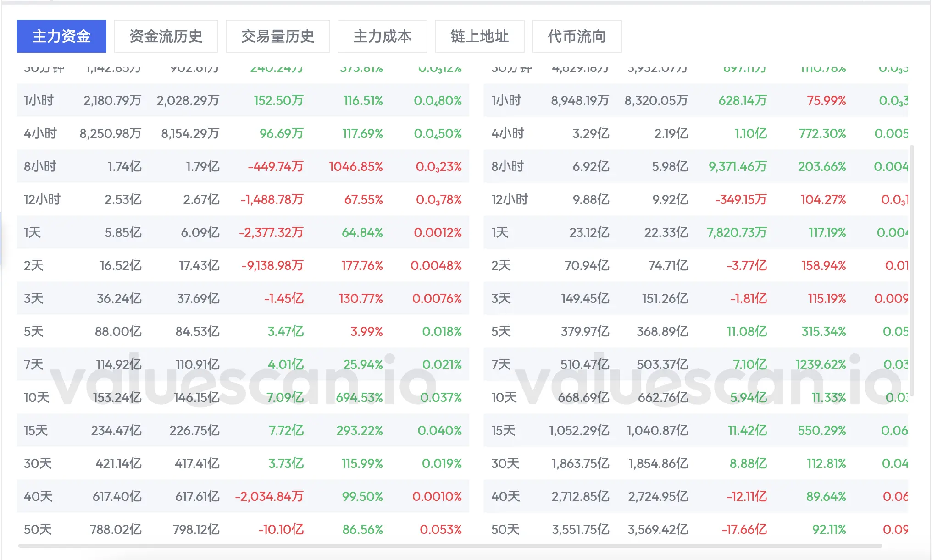932x560 pixels.
Task: Click the -2,034.84万 value in the 40天 row
Action: pos(269,496)
